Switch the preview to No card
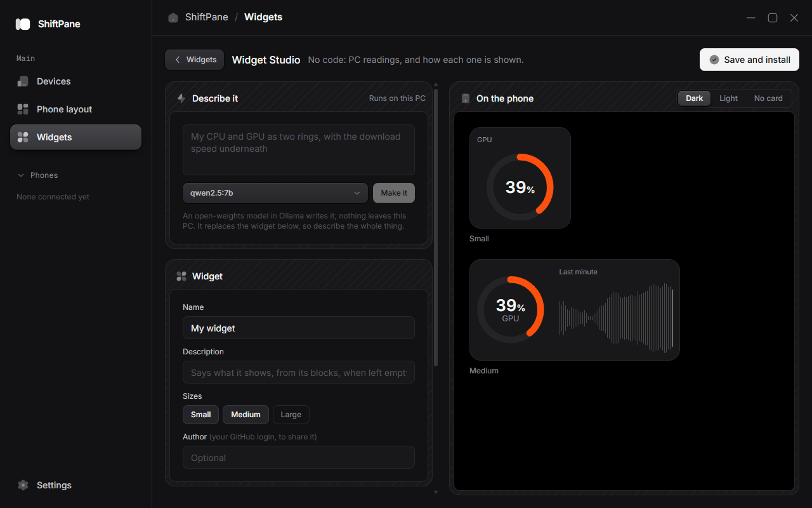Viewport: 812px width, 508px height. [x=768, y=98]
